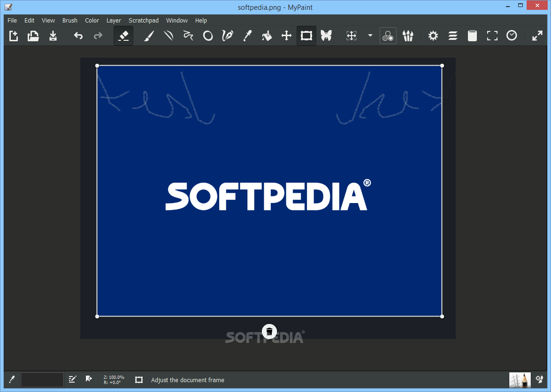The width and height of the screenshot is (551, 392).
Task: Open brush settings gear editor
Action: point(433,36)
